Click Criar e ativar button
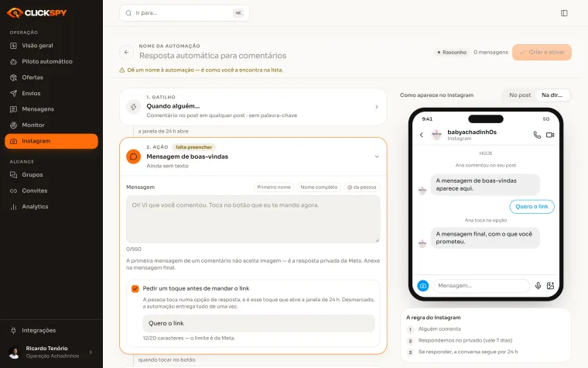 [542, 52]
